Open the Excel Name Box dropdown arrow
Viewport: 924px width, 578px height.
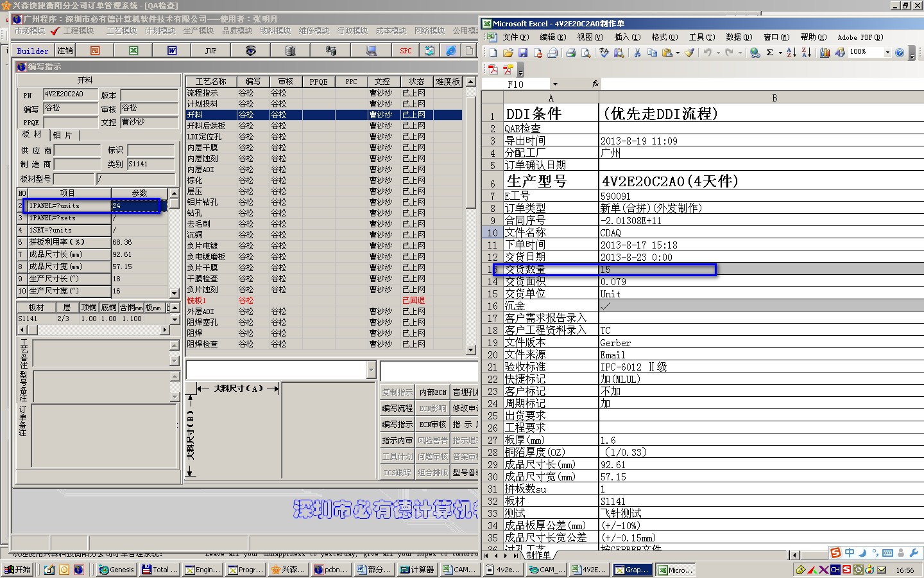click(555, 84)
